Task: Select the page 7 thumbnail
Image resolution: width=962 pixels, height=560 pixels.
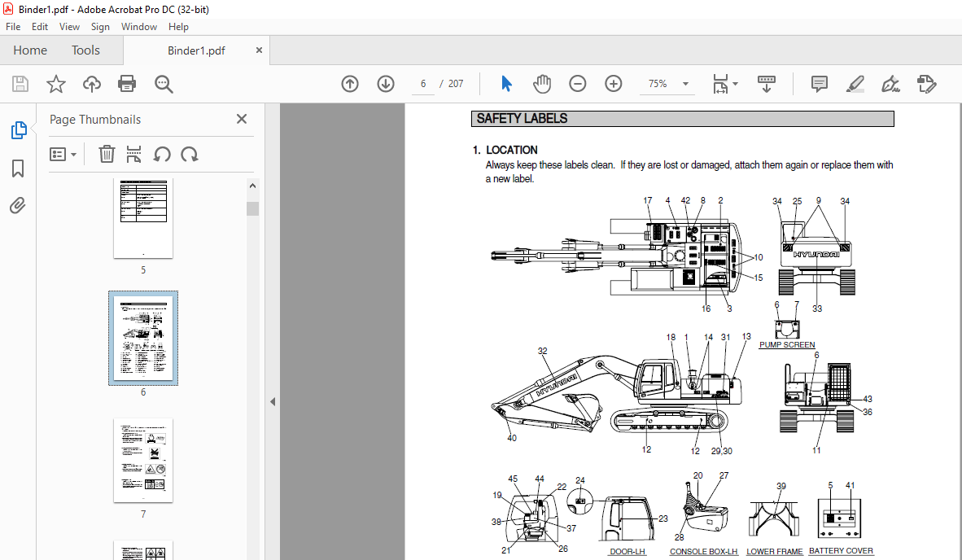Action: 143,461
